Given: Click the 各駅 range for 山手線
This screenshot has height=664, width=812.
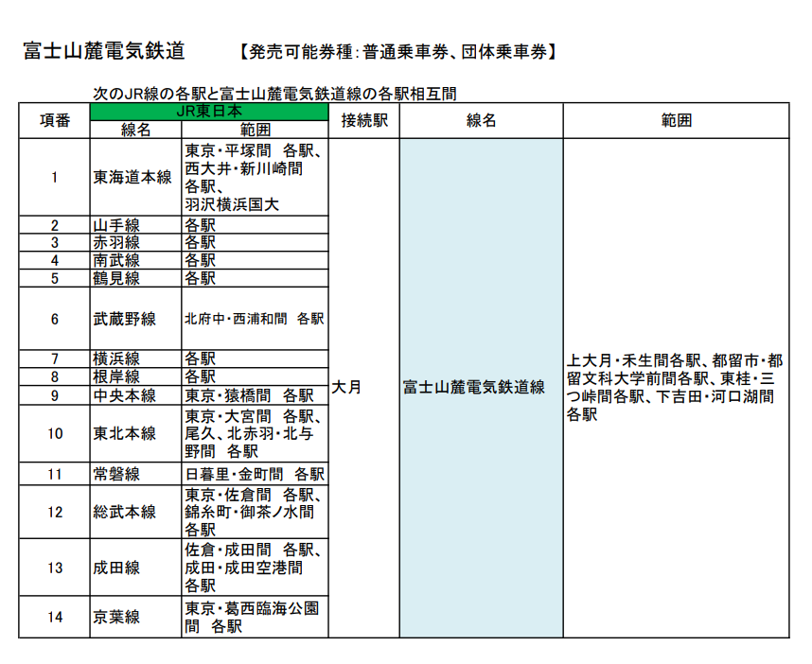Looking at the screenshot, I should tap(255, 225).
